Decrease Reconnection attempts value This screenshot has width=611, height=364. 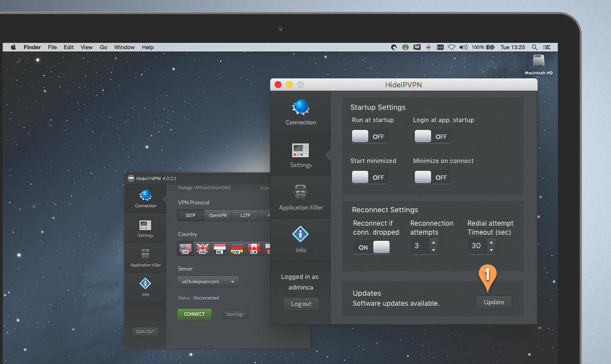tap(433, 250)
